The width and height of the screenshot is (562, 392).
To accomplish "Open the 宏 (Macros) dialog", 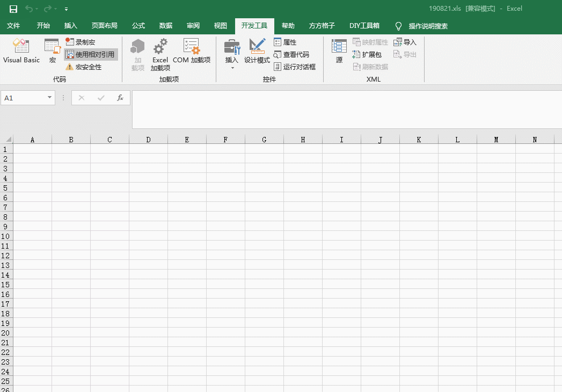I will coord(52,51).
